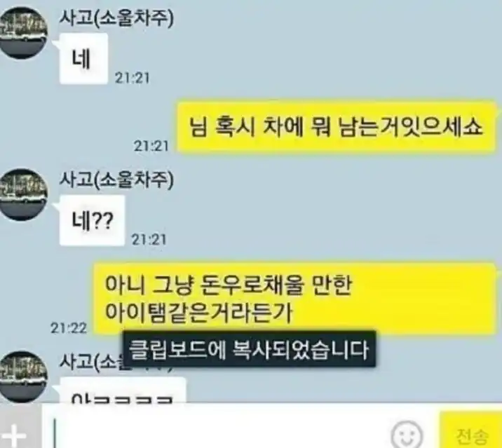The height and width of the screenshot is (448, 502).
Task: Select the white 네?? message bubble
Action: (92, 220)
